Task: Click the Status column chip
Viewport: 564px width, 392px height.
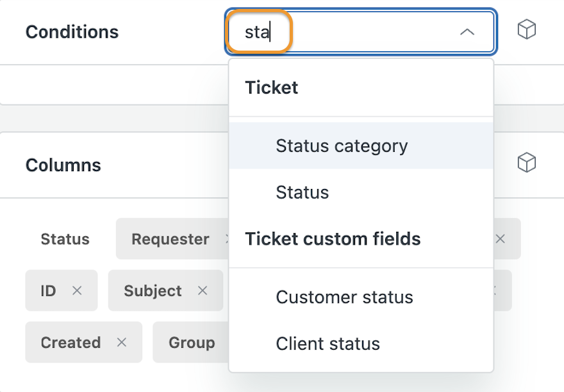Action: (x=65, y=239)
